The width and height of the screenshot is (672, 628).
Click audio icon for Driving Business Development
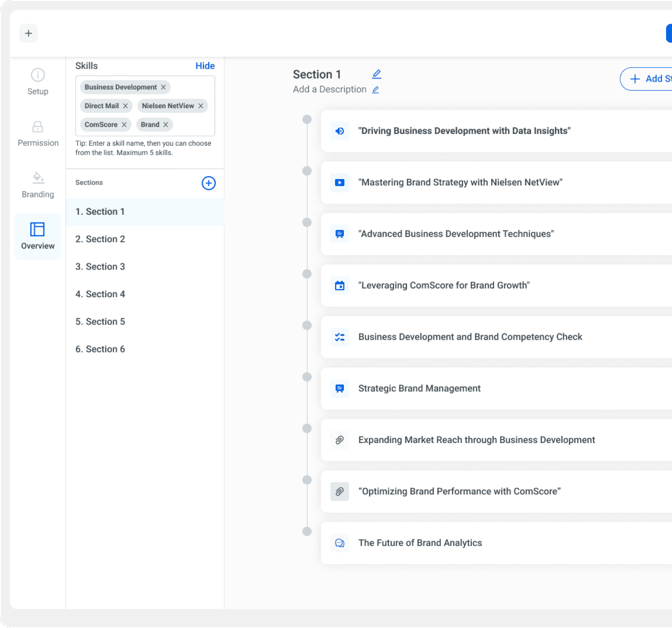(x=340, y=131)
